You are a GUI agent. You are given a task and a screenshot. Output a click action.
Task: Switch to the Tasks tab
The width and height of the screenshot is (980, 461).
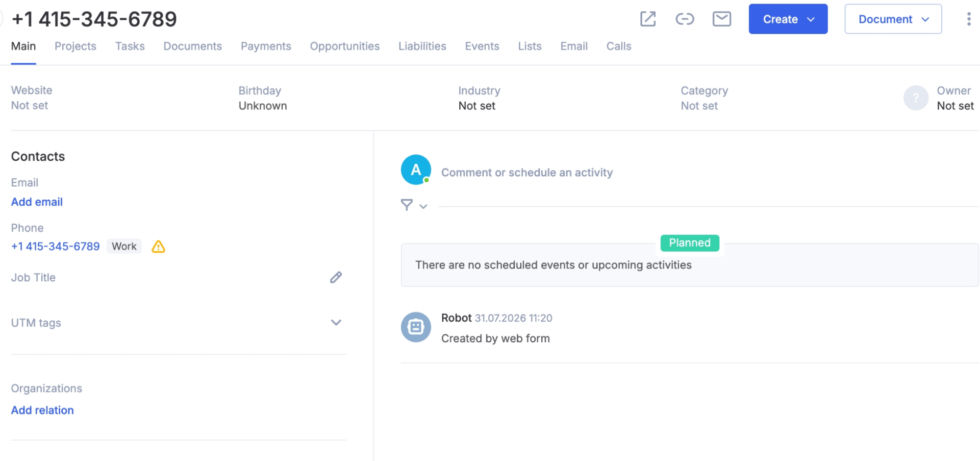[130, 46]
